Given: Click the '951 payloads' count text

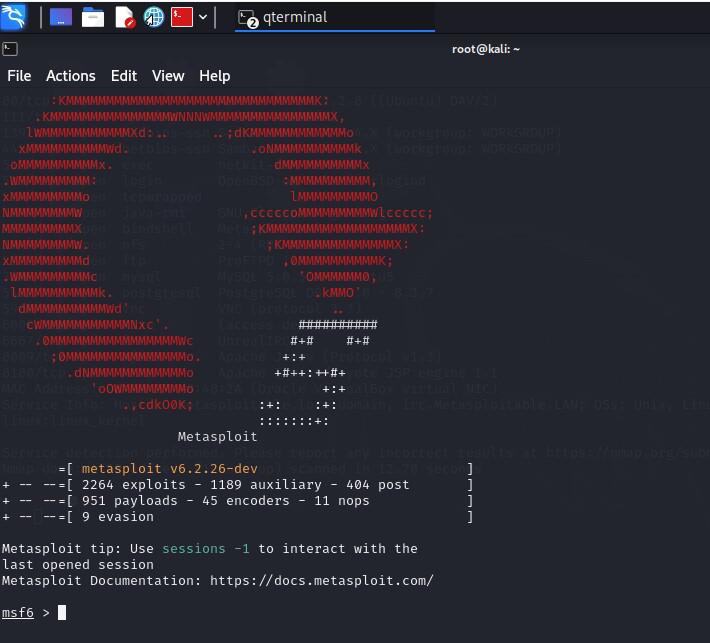Looking at the screenshot, I should (x=130, y=501).
